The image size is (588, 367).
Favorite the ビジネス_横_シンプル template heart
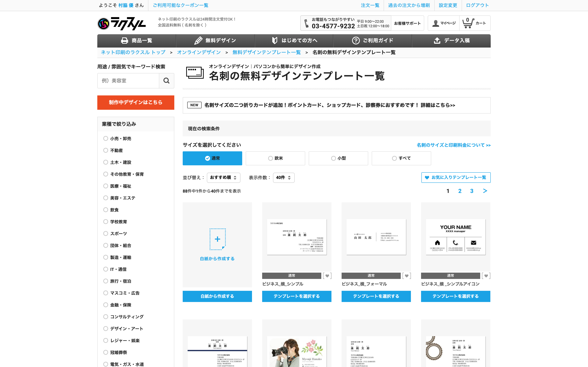[327, 276]
